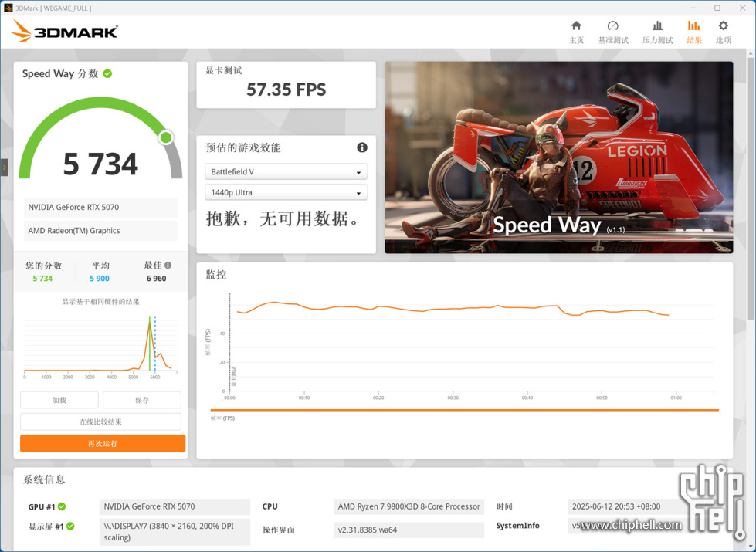The width and height of the screenshot is (756, 552).
Task: Click the 帧率 (FPS) legend label below chart
Action: coord(222,418)
